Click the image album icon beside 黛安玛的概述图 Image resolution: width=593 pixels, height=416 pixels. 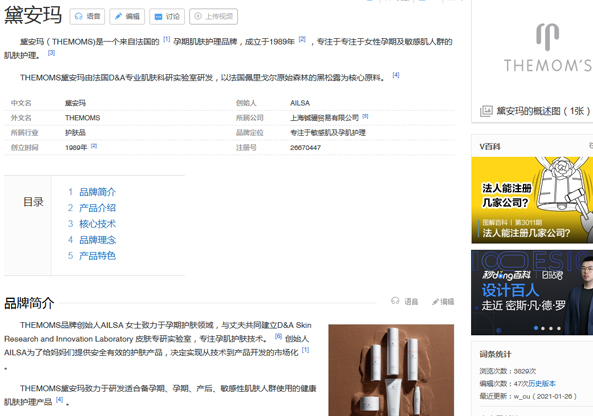[486, 111]
